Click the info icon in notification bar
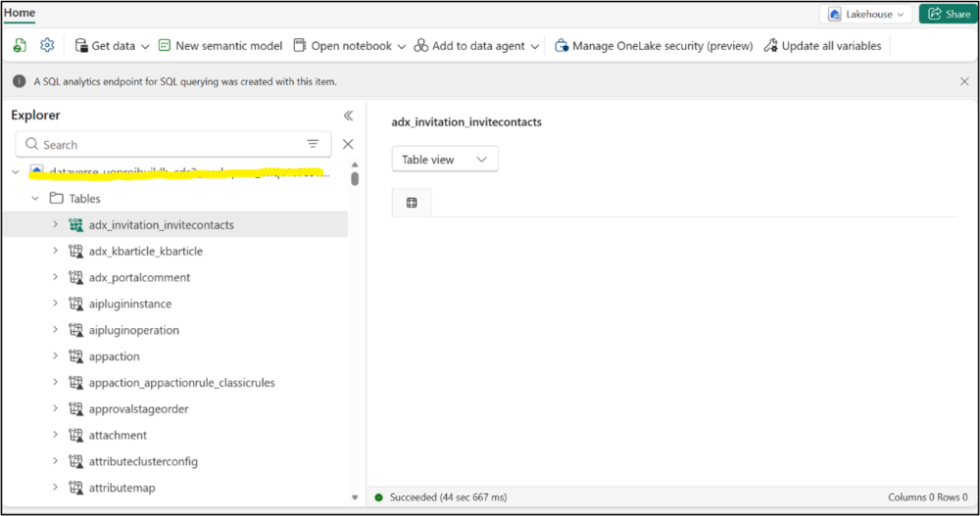This screenshot has width=980, height=516. [x=20, y=81]
